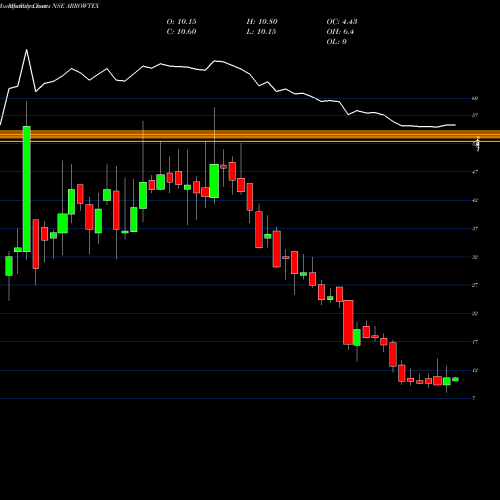The image size is (500, 500).
Task: Select the 7 price axis label
Action: tap(474, 398)
